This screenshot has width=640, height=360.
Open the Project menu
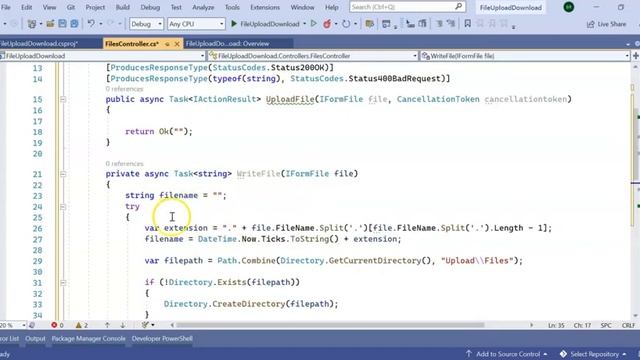[95, 7]
